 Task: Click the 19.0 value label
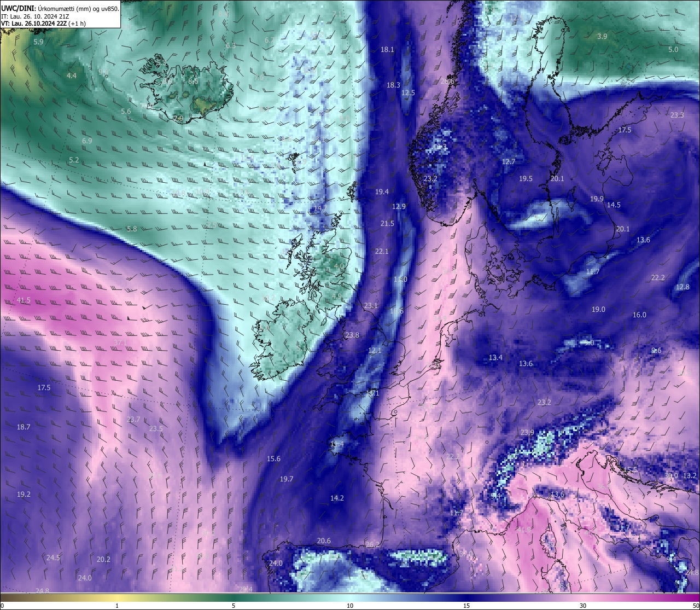[598, 309]
